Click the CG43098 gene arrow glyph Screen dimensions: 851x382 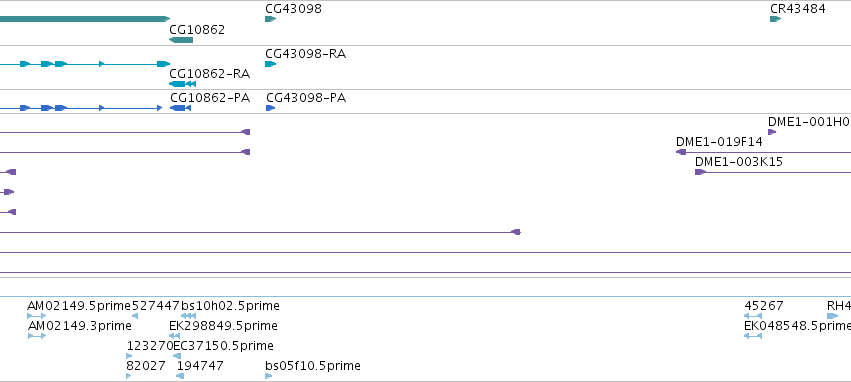pos(270,19)
